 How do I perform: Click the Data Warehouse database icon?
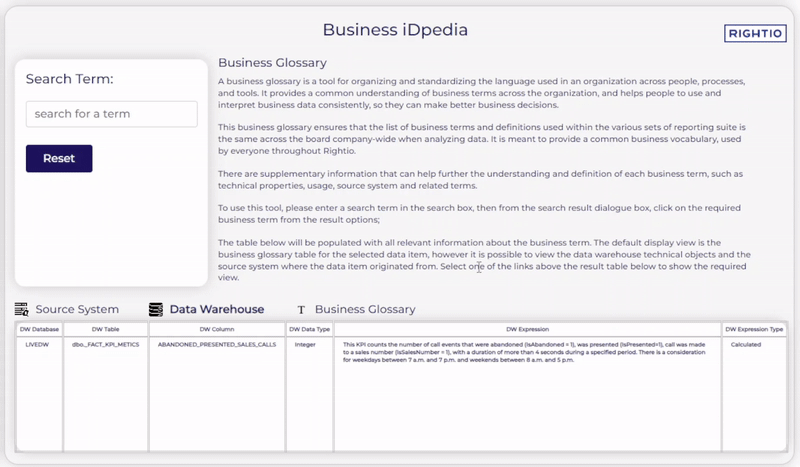(x=156, y=309)
